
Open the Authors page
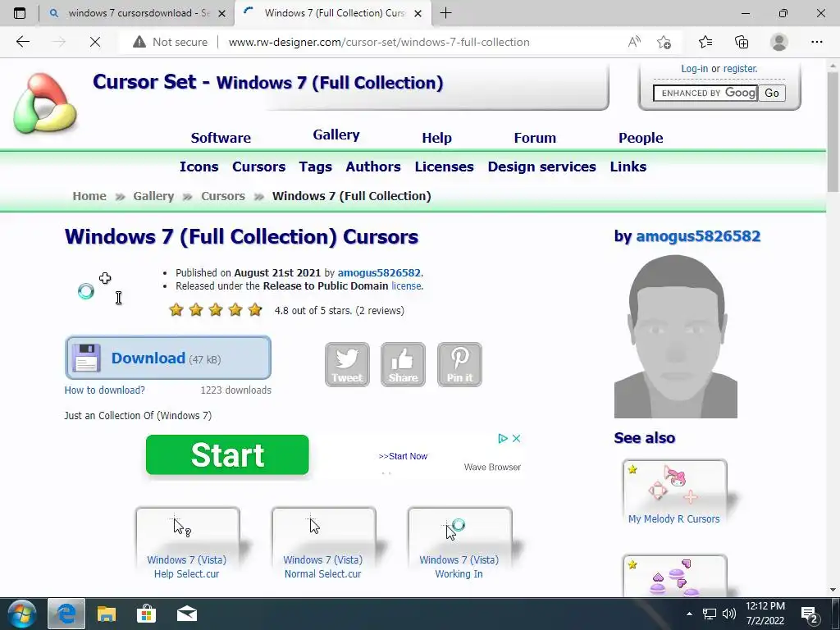click(x=373, y=167)
